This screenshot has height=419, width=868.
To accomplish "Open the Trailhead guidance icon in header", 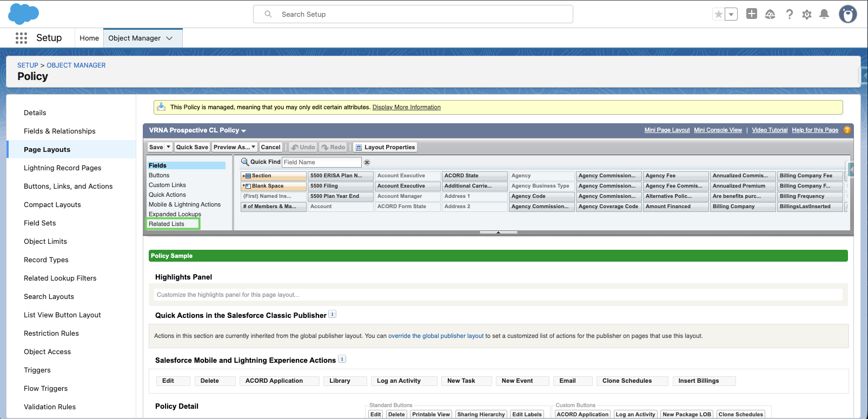I will point(770,14).
